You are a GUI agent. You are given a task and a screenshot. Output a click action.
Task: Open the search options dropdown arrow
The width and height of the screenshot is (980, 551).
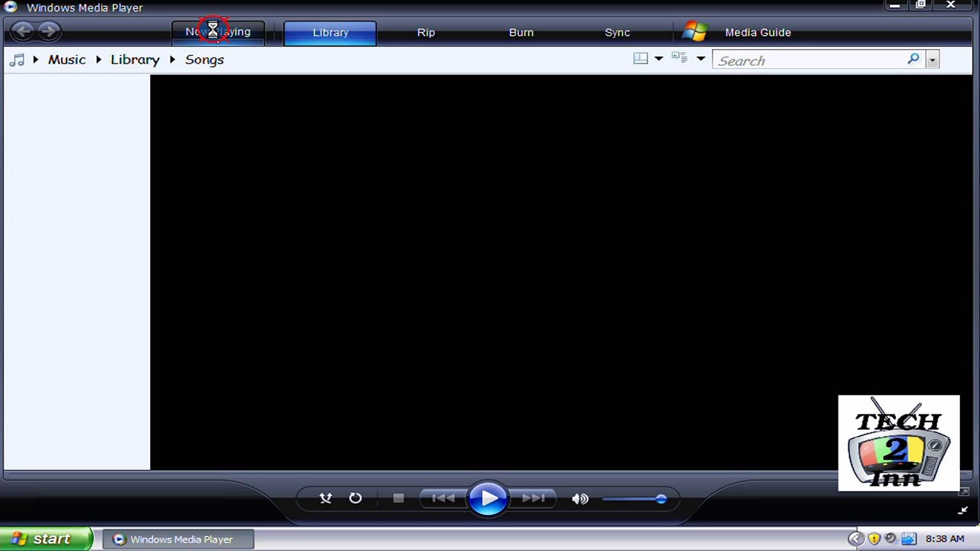[x=932, y=60]
